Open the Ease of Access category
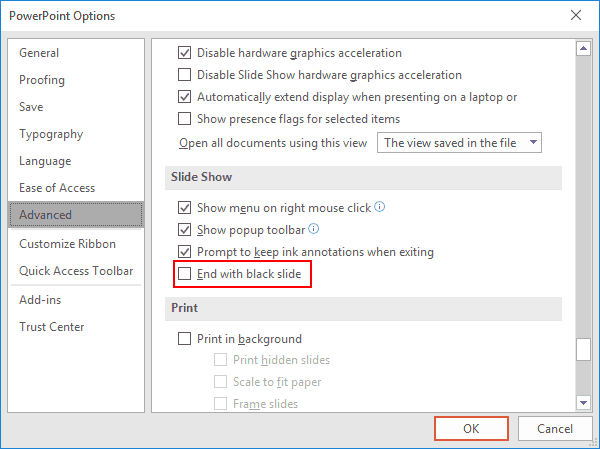This screenshot has width=600, height=449. pyautogui.click(x=57, y=188)
